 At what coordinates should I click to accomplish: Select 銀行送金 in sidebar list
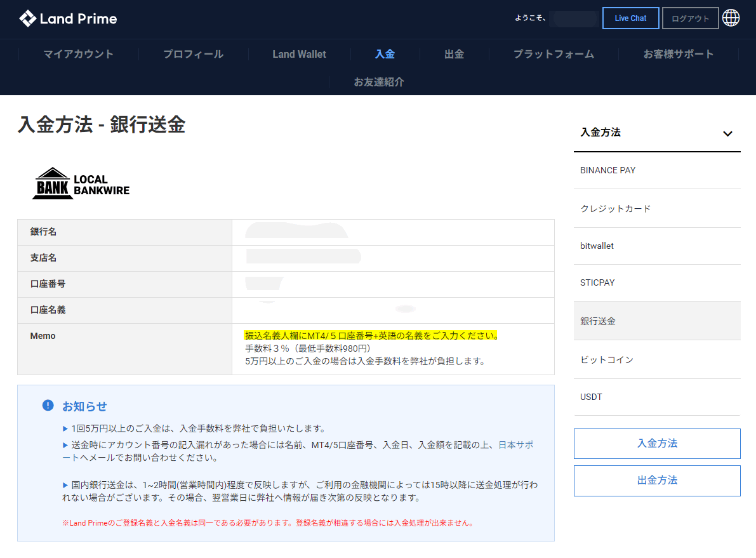(x=657, y=321)
